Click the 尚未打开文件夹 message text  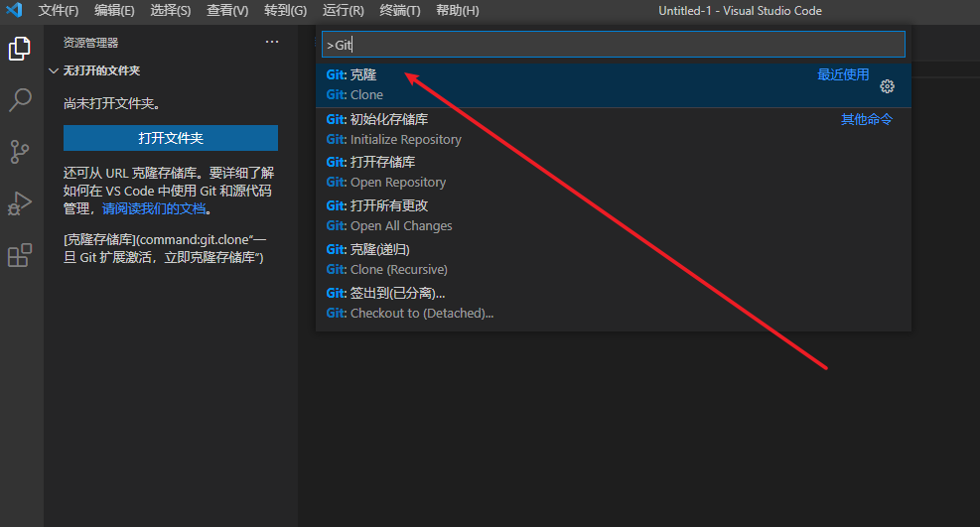111,103
